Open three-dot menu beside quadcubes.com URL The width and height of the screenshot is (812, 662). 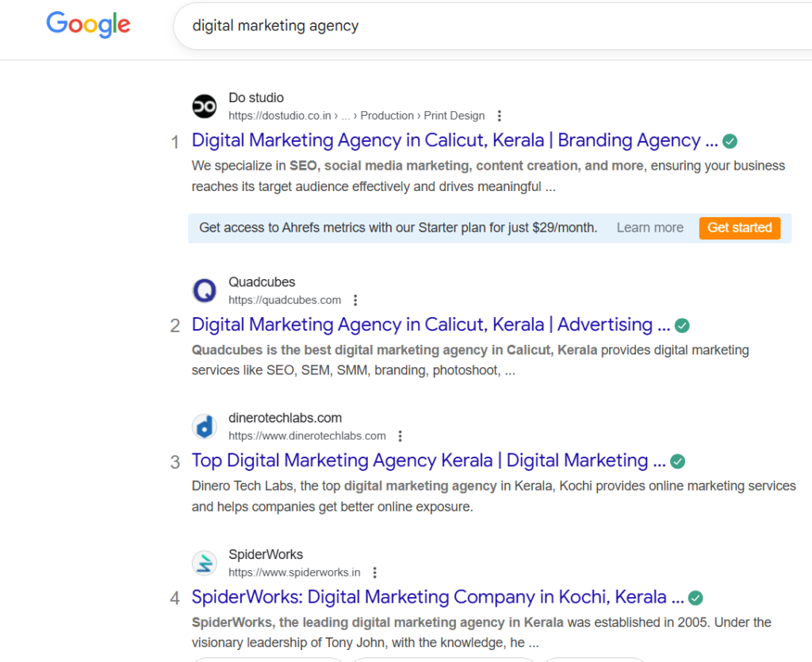pyautogui.click(x=355, y=300)
